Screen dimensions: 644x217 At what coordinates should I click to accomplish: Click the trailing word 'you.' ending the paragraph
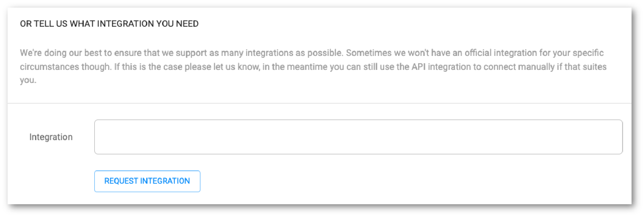pyautogui.click(x=28, y=80)
